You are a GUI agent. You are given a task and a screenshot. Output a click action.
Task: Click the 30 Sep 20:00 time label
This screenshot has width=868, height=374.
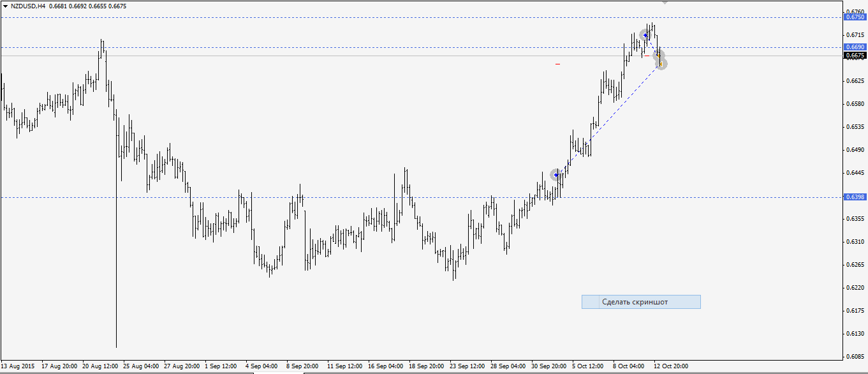[549, 366]
